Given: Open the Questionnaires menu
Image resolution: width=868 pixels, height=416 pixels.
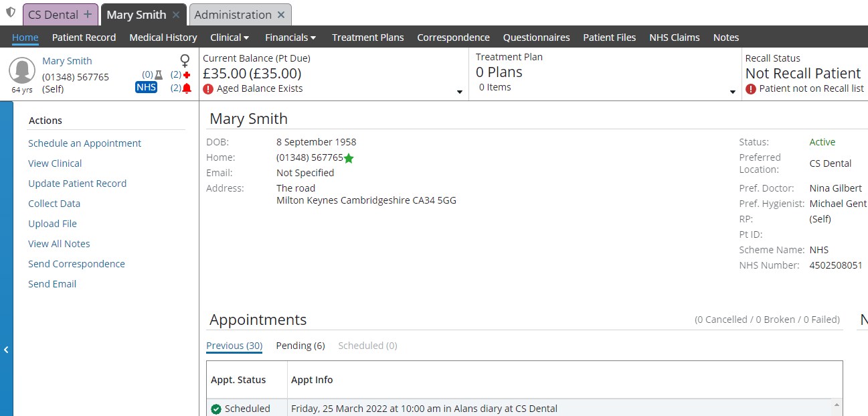Looking at the screenshot, I should click(x=537, y=38).
